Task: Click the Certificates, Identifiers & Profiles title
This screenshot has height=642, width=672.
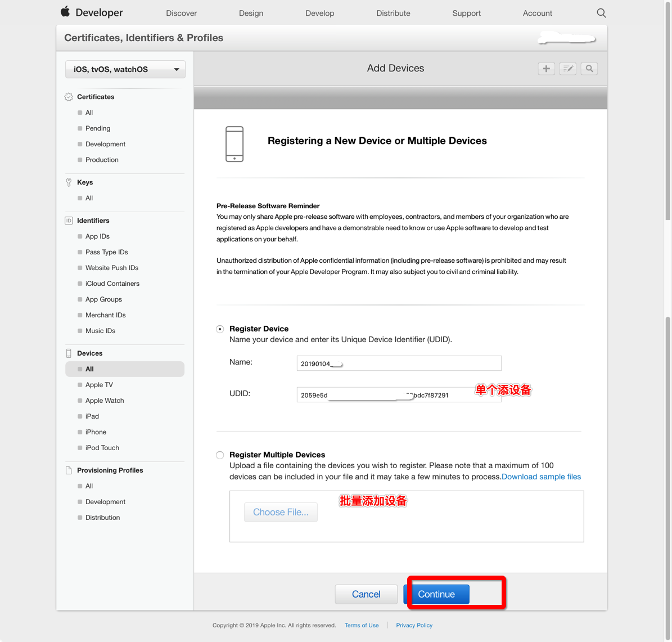Action: click(143, 38)
